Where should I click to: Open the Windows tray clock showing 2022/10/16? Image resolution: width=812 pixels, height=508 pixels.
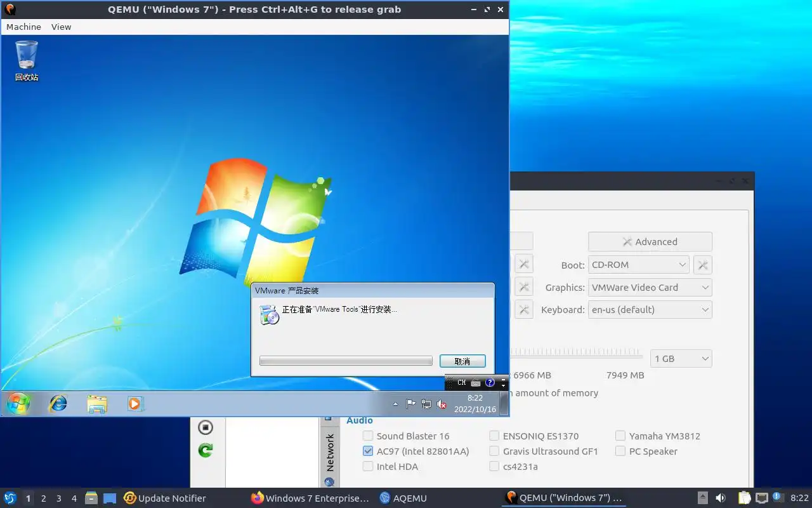(475, 404)
